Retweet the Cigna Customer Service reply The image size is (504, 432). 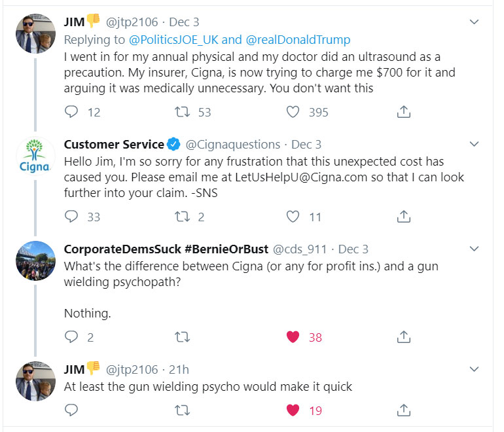click(184, 216)
